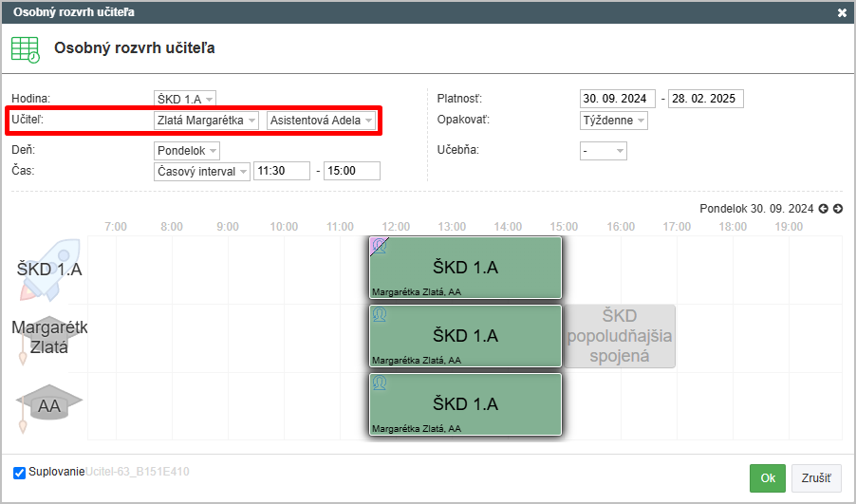
Task: Click person icon on the AA row card
Action: 380,383
